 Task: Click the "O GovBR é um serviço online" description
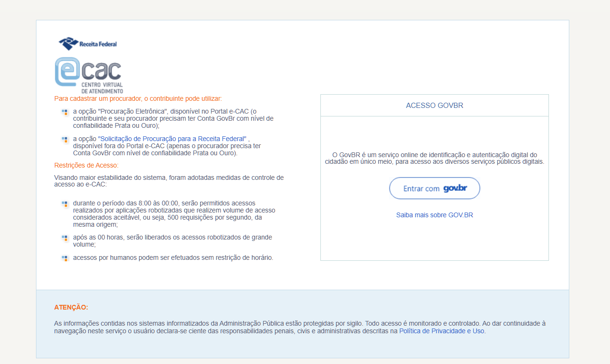[434, 158]
